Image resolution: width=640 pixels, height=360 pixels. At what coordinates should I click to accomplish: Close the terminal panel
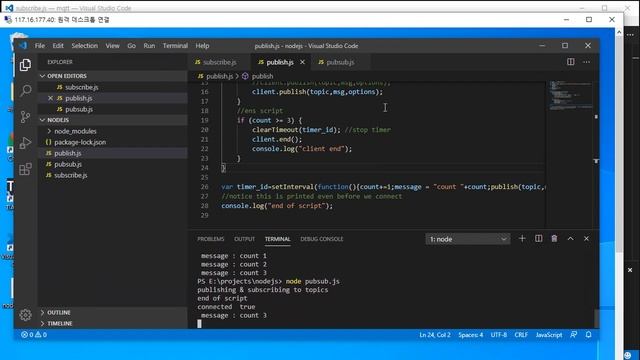click(x=587, y=239)
